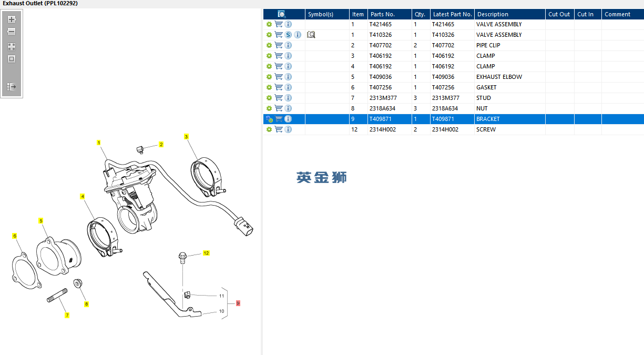Select callout 7 for the stud

(67, 316)
